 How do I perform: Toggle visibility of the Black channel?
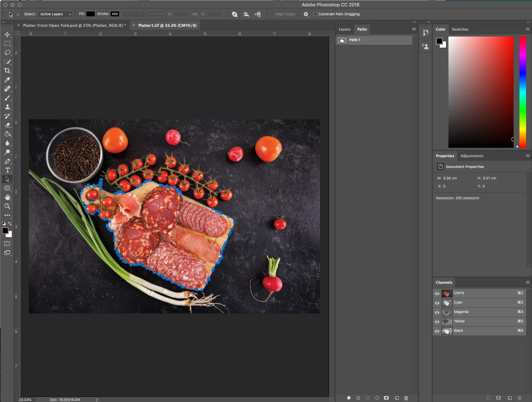437,331
